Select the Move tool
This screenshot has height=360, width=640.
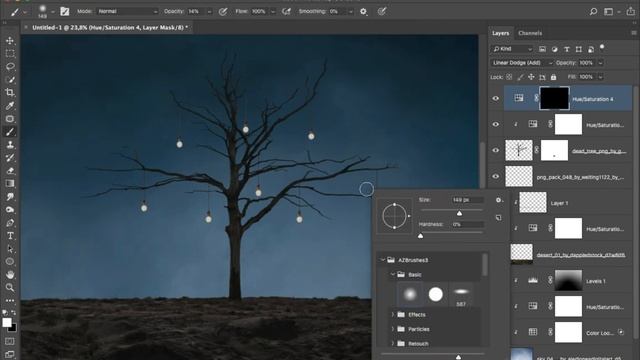tap(10, 40)
